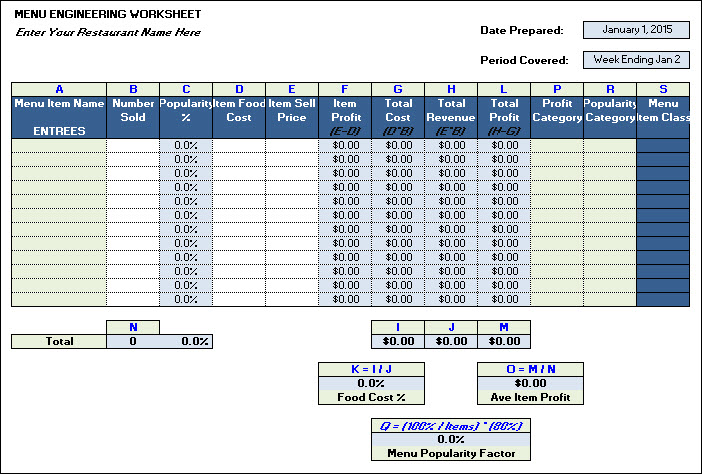This screenshot has width=702, height=474.
Task: Click the K = I / J formula label
Action: pos(371,369)
